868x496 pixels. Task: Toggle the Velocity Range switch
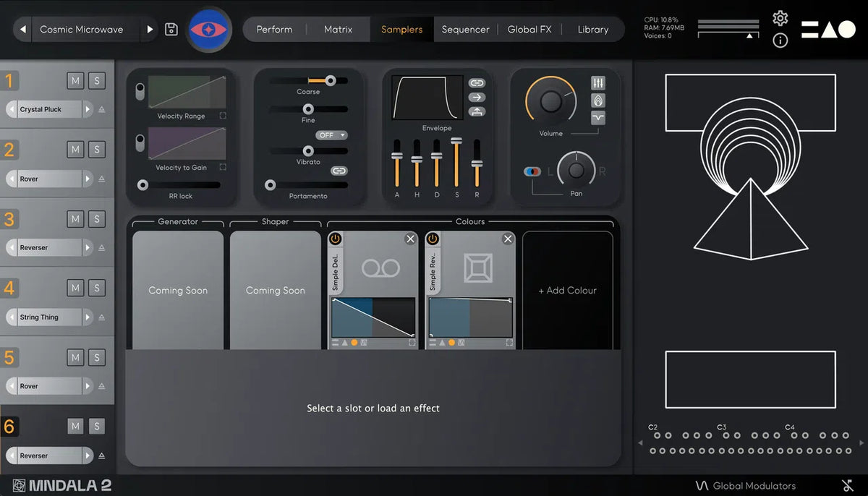pyautogui.click(x=140, y=92)
